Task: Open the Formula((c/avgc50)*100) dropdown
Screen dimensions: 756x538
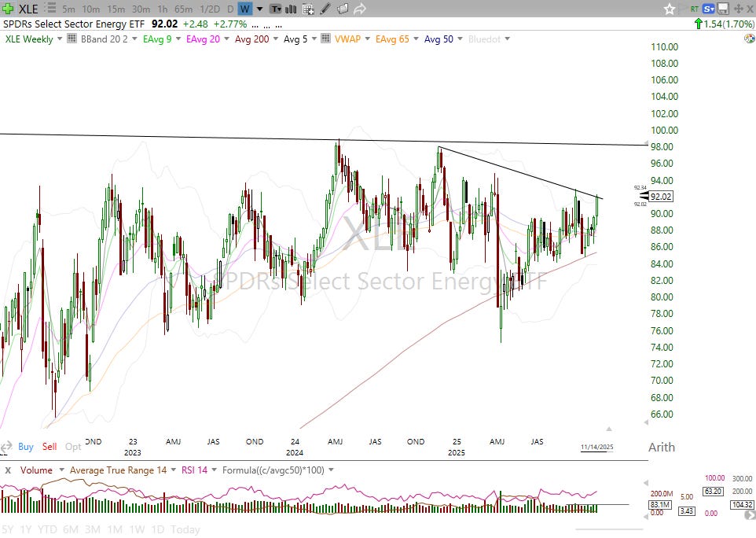Action: 331,470
